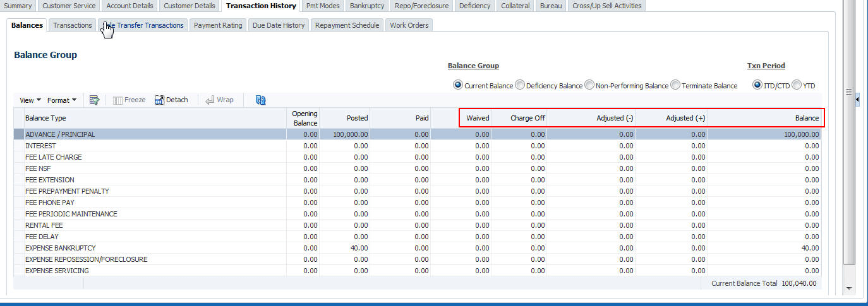868x306 pixels.
Task: Select the Deficiency Balance radio button
Action: (520, 85)
